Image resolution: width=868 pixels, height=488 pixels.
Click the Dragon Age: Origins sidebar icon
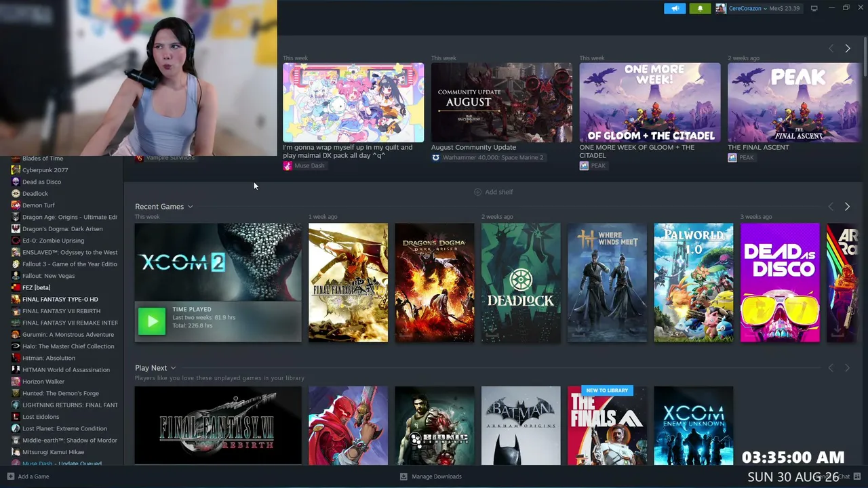pyautogui.click(x=16, y=217)
